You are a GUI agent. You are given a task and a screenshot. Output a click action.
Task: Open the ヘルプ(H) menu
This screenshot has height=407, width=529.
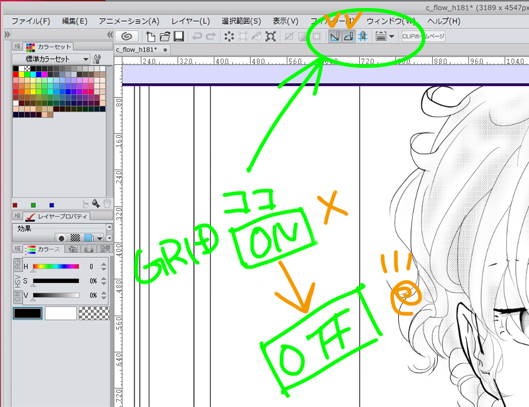coord(444,21)
